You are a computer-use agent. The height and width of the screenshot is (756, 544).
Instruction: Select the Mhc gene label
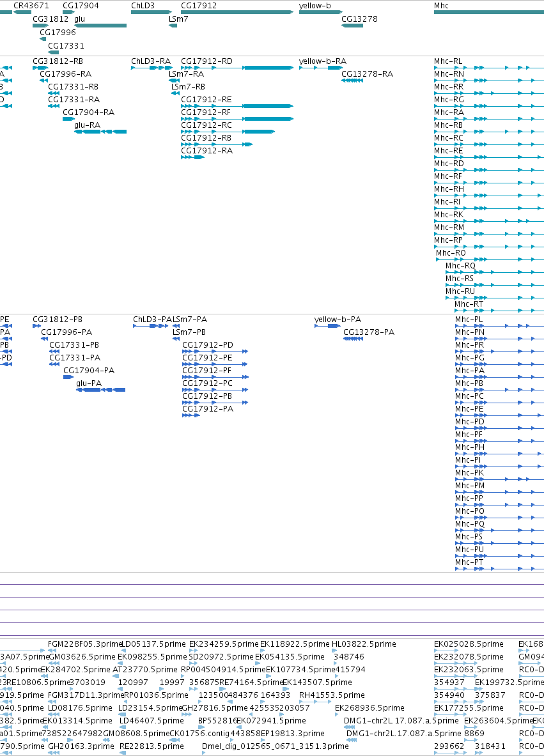[x=441, y=6]
